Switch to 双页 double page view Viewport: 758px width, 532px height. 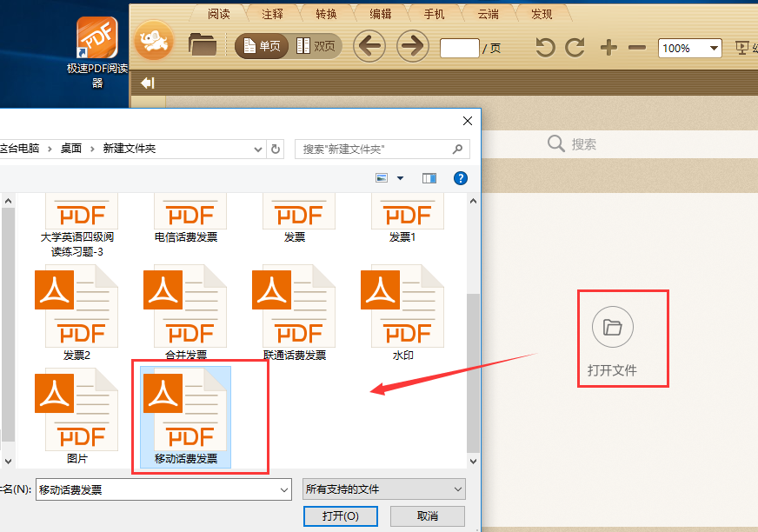pyautogui.click(x=316, y=46)
